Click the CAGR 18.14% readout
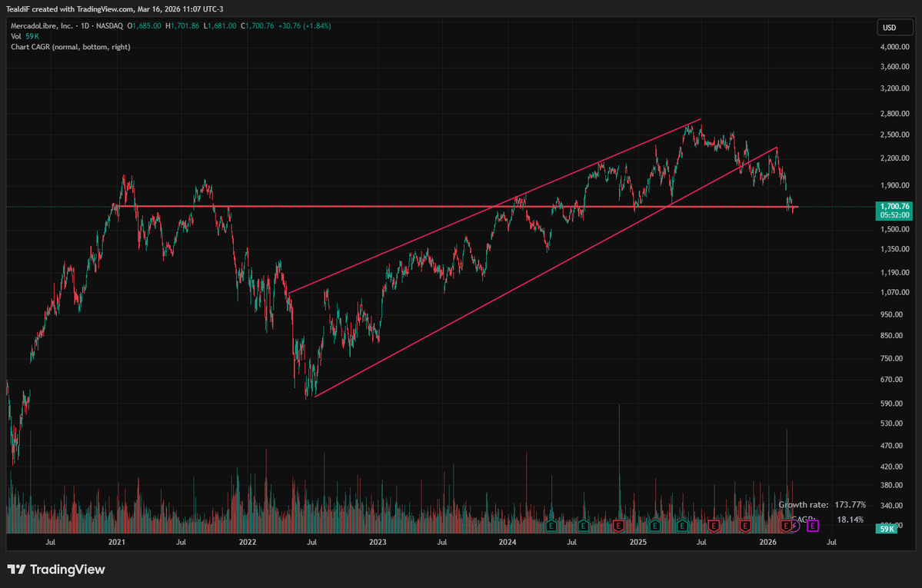The height and width of the screenshot is (588, 922). 828,520
